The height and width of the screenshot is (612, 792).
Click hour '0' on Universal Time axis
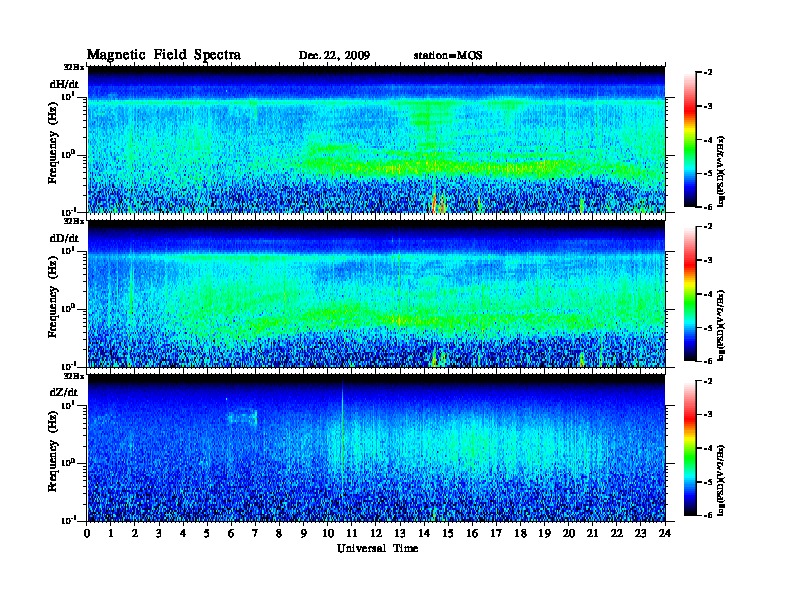pos(87,534)
